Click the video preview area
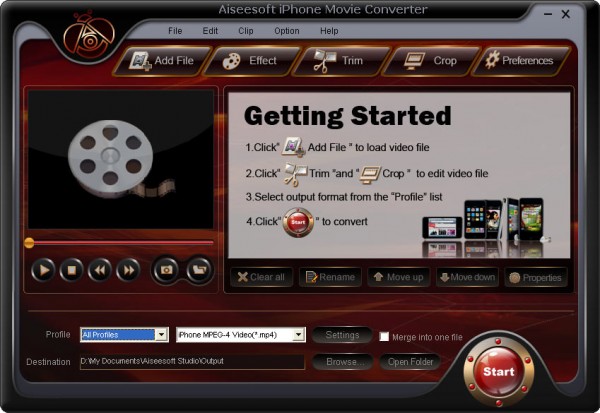The height and width of the screenshot is (413, 600). point(121,160)
